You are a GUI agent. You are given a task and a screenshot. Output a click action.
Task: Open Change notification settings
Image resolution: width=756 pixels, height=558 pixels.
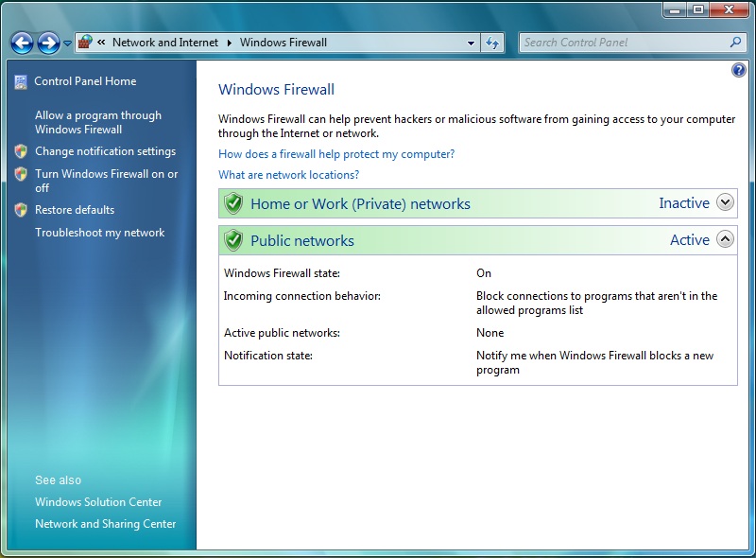click(x=105, y=151)
